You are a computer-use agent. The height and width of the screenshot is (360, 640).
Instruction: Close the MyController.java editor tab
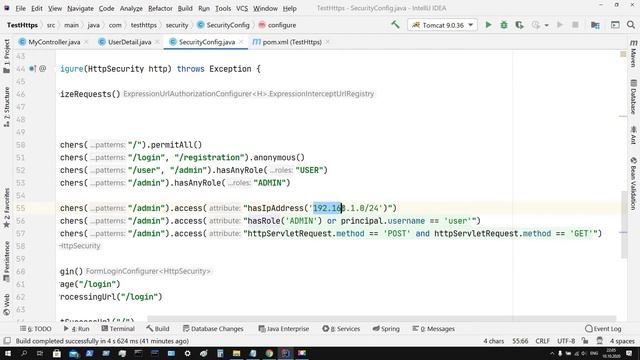point(86,42)
